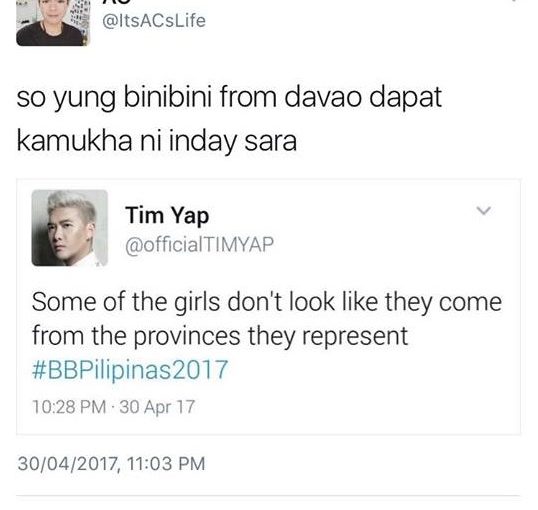Click the @ItsACsLife username handle
Viewport: 538px width, 510px height.
click(154, 21)
